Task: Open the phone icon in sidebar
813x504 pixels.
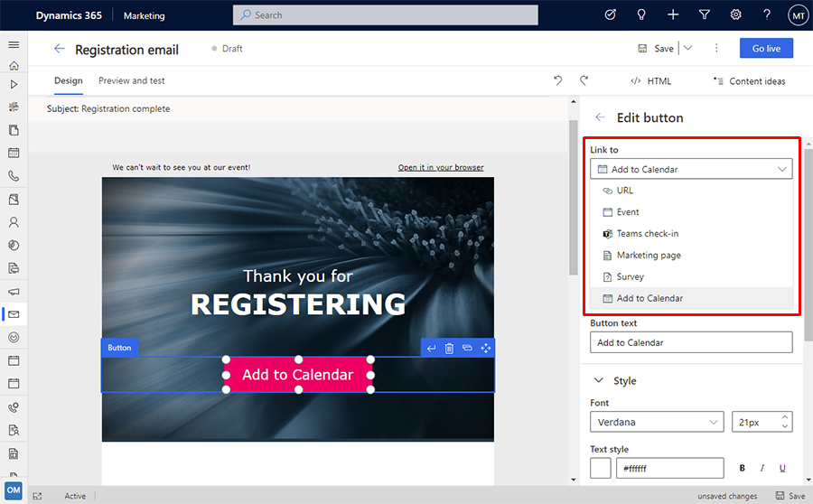Action: [14, 176]
